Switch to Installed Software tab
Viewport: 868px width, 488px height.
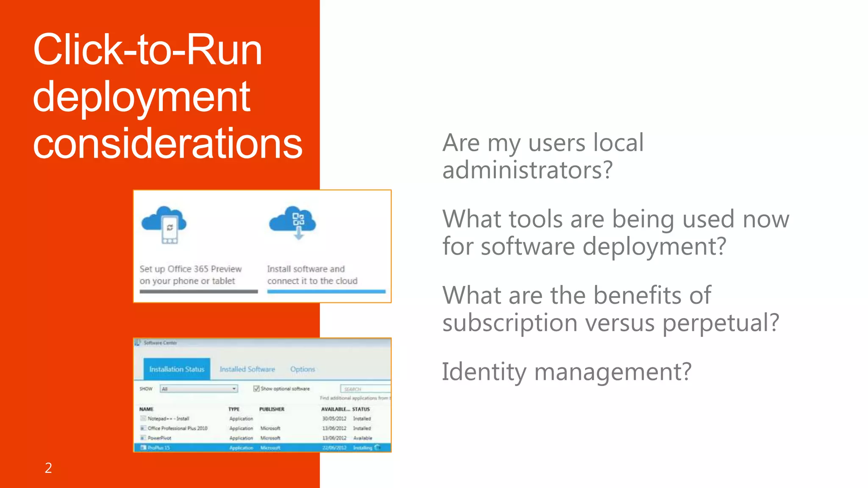(247, 369)
